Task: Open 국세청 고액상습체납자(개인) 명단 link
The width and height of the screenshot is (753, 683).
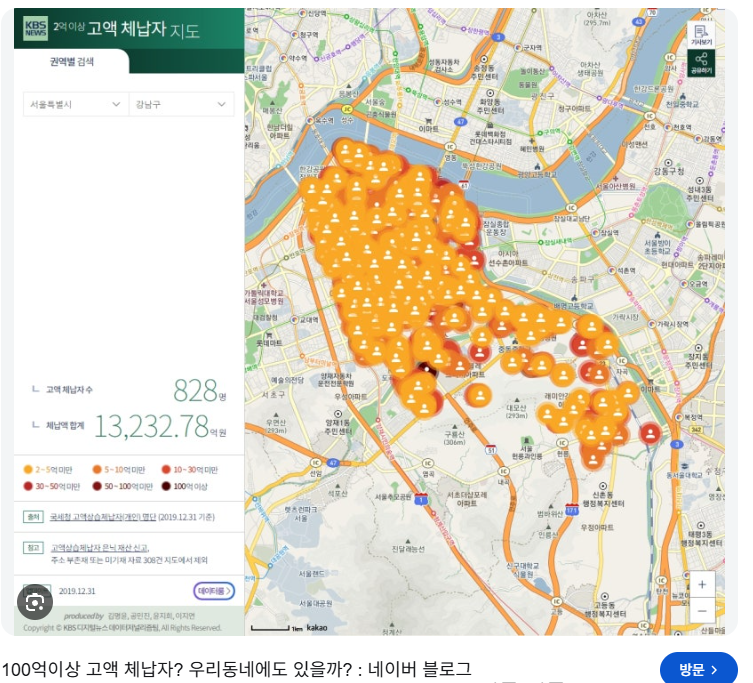Action: (103, 517)
